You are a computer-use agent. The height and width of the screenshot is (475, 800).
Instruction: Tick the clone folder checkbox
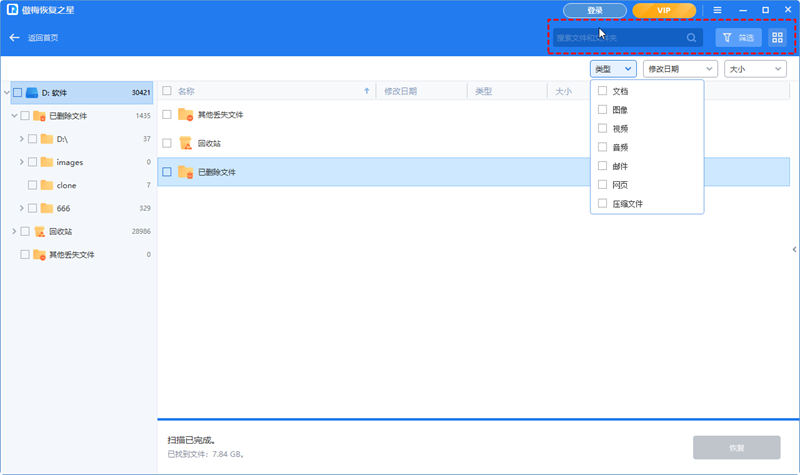32,185
